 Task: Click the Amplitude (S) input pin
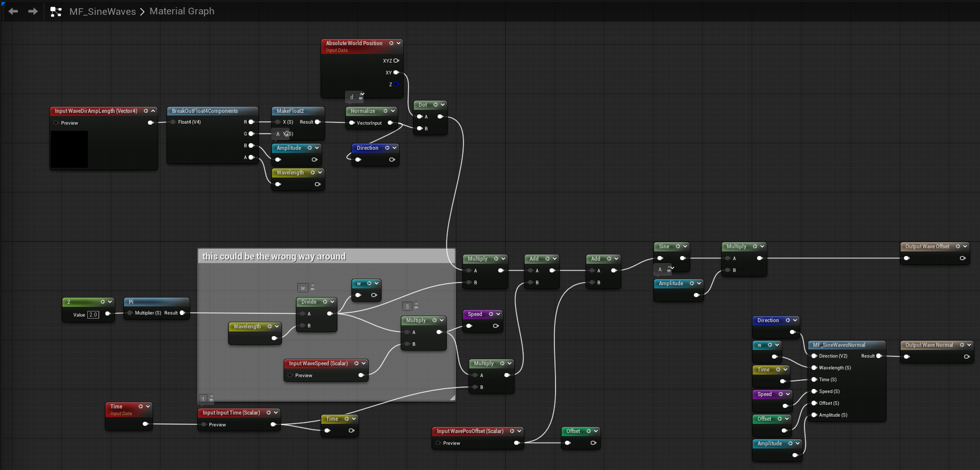[x=814, y=415]
